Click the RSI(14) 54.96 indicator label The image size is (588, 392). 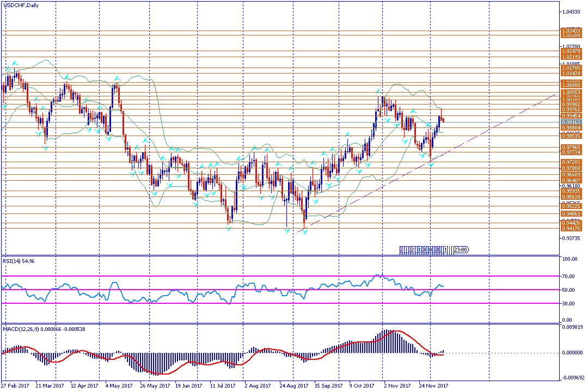[19, 261]
